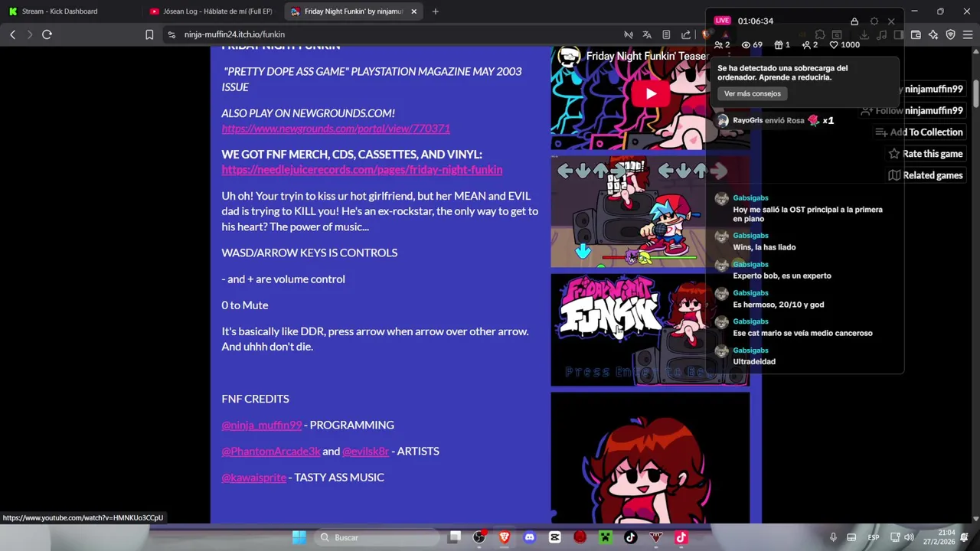Image resolution: width=980 pixels, height=551 pixels.
Task: Open the newgrounds.com portal link
Action: (x=335, y=129)
